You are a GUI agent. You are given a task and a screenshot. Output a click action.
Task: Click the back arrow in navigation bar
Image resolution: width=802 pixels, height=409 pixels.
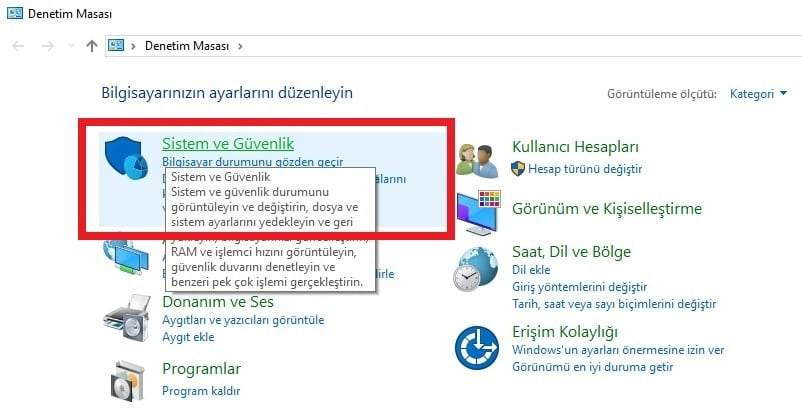pos(18,46)
